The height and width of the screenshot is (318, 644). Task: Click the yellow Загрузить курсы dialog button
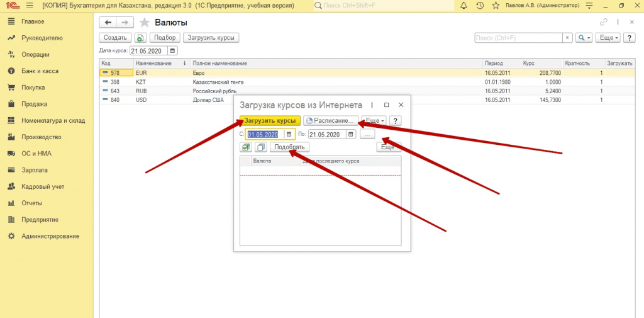270,121
